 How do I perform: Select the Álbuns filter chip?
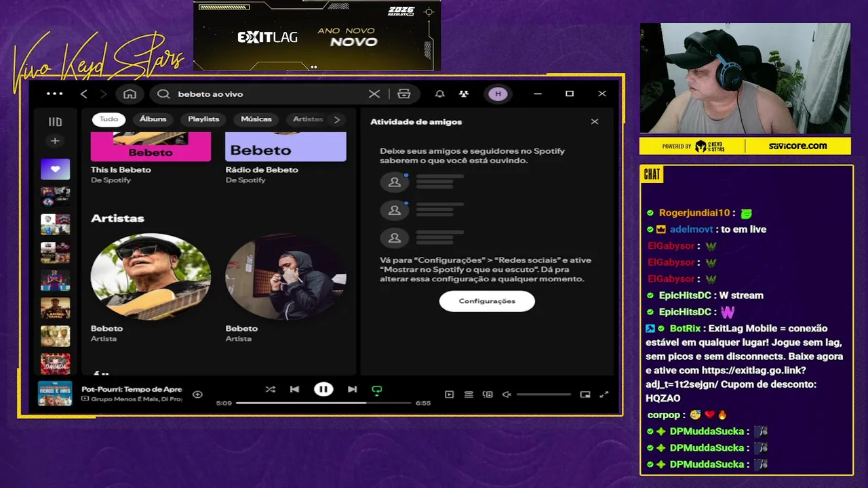(153, 119)
